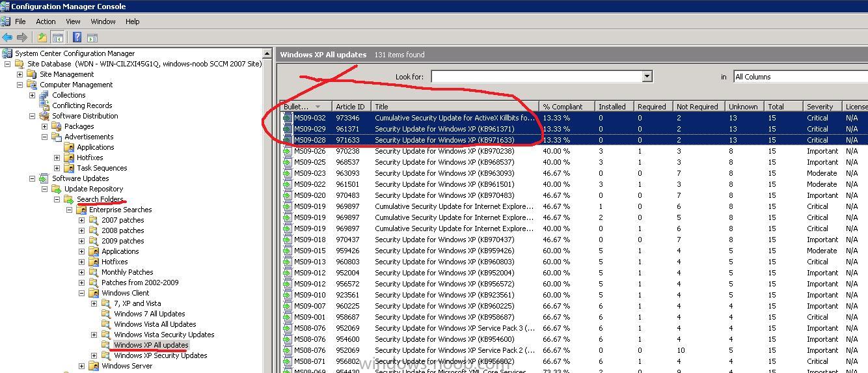
Task: Select row MS09-032 Cumulative Security Update for ActiveX
Action: pos(574,118)
